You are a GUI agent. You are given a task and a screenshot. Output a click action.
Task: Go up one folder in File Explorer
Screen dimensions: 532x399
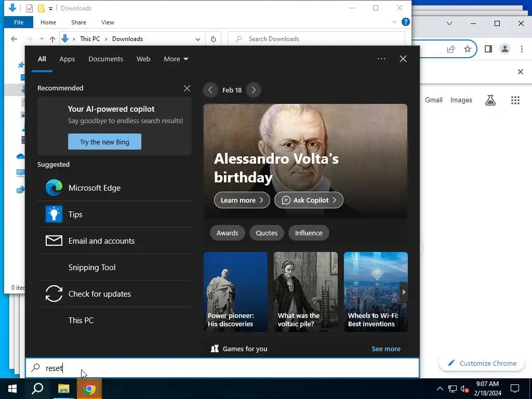(52, 39)
